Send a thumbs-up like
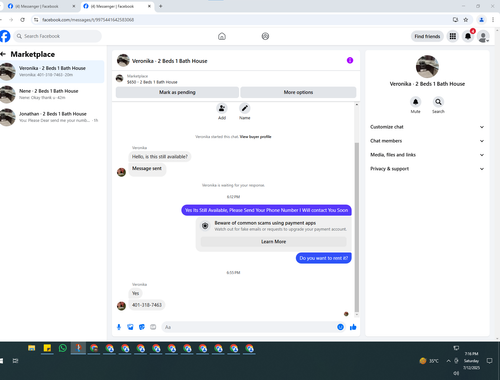 [353, 327]
